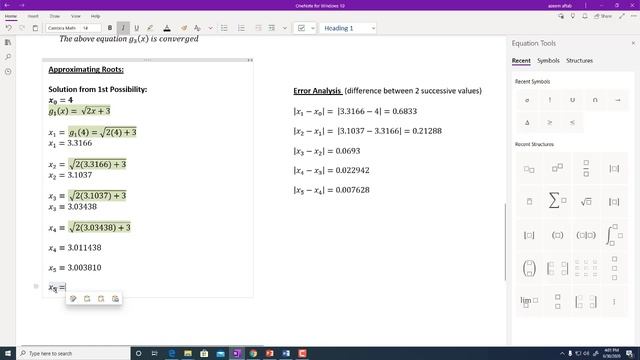This screenshot has width=640, height=360.
Task: Insert the union ∪ symbol
Action: [x=572, y=100]
